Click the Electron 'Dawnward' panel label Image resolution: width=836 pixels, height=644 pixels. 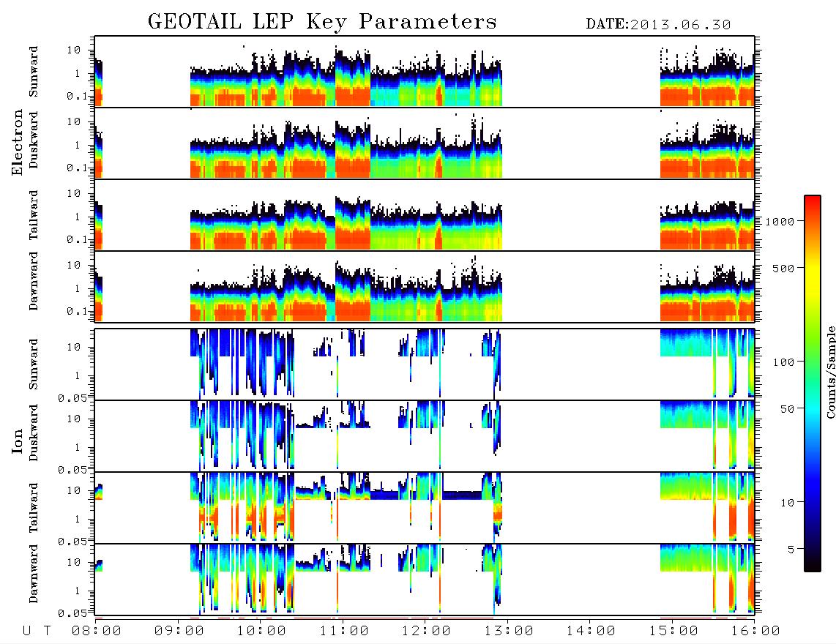(34, 281)
